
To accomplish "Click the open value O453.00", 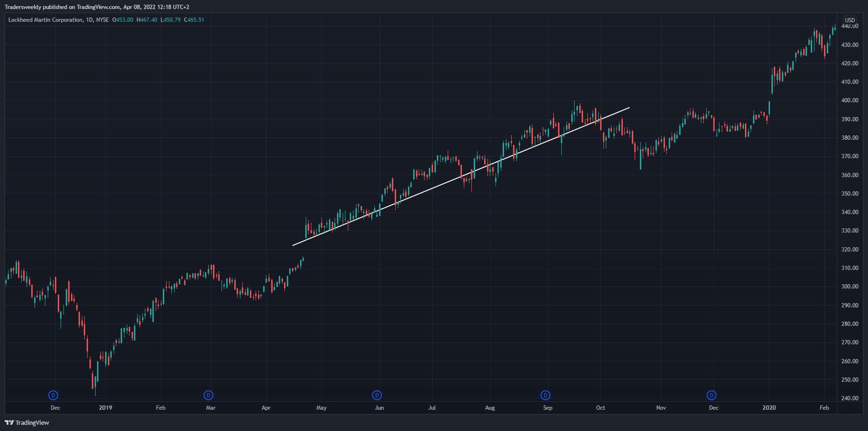I will pos(123,20).
